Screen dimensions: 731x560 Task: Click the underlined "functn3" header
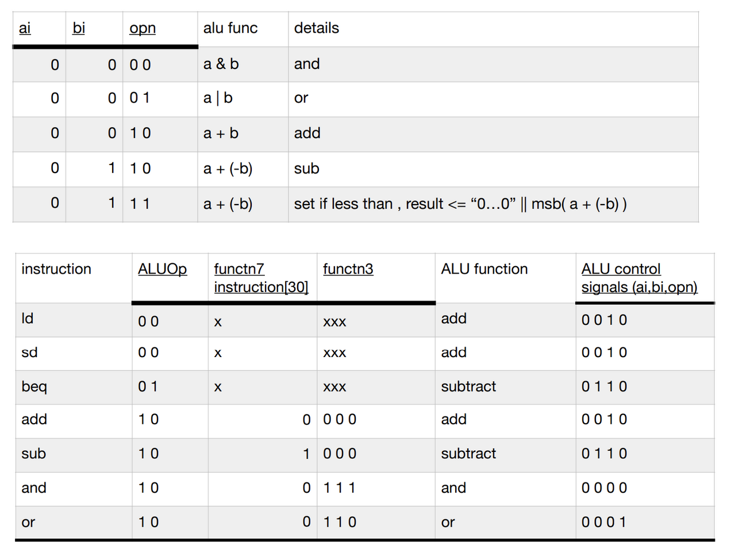(348, 269)
